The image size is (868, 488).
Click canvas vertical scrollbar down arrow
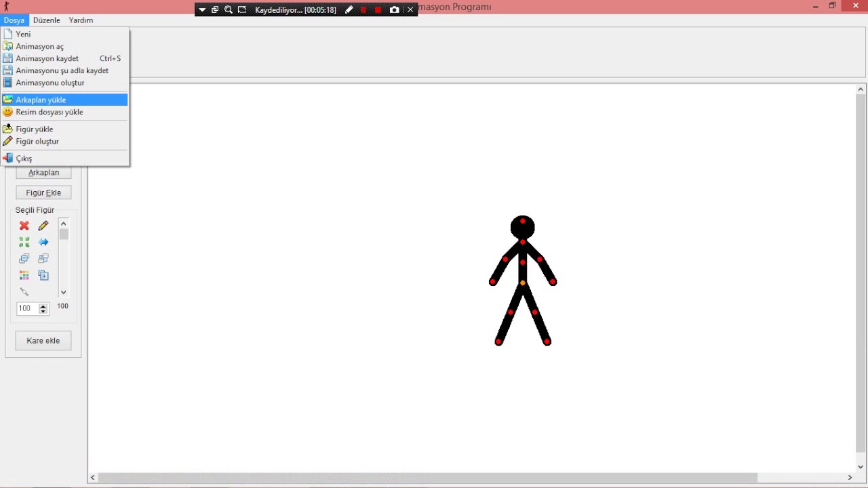point(861,466)
